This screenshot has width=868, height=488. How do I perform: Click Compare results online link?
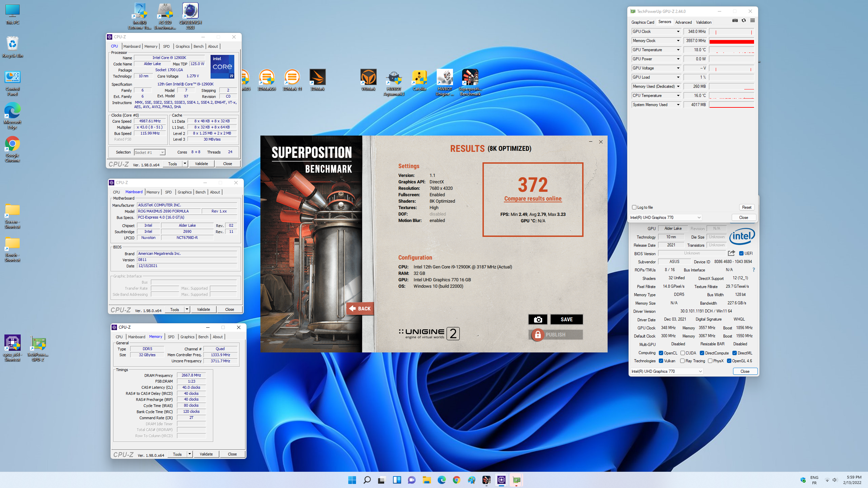pyautogui.click(x=533, y=199)
